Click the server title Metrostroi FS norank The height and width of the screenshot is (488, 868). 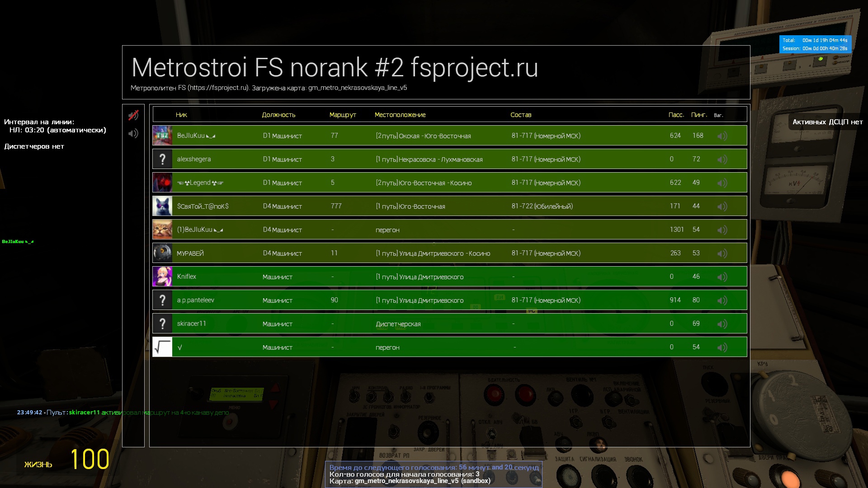pyautogui.click(x=335, y=68)
